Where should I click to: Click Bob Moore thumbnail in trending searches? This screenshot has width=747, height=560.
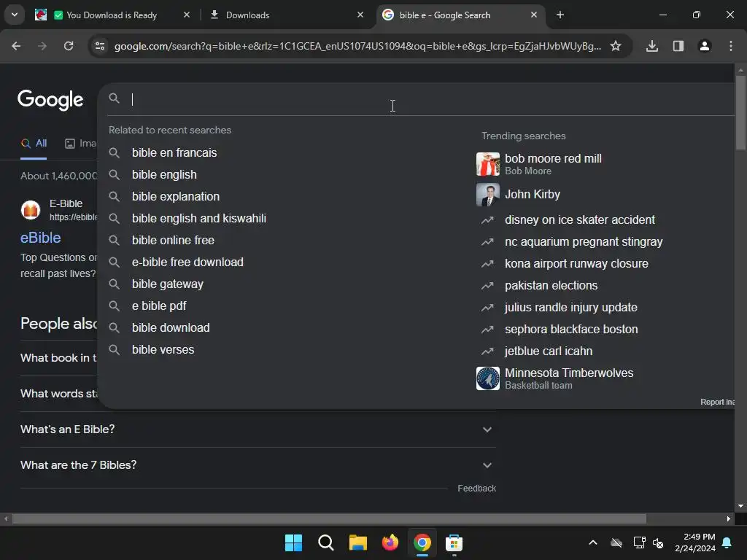pyautogui.click(x=488, y=164)
